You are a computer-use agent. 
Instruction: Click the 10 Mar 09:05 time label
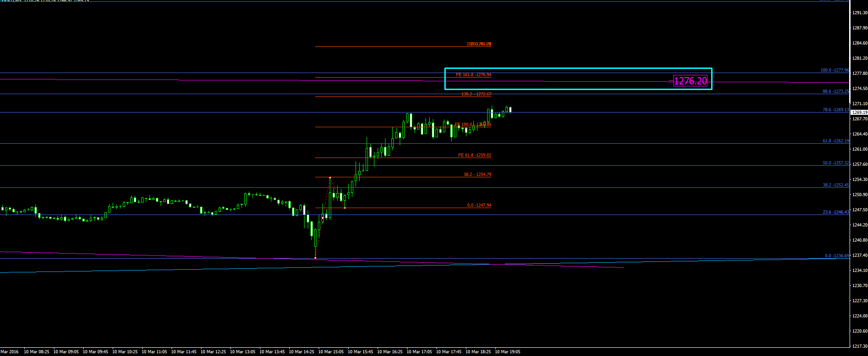(x=66, y=352)
